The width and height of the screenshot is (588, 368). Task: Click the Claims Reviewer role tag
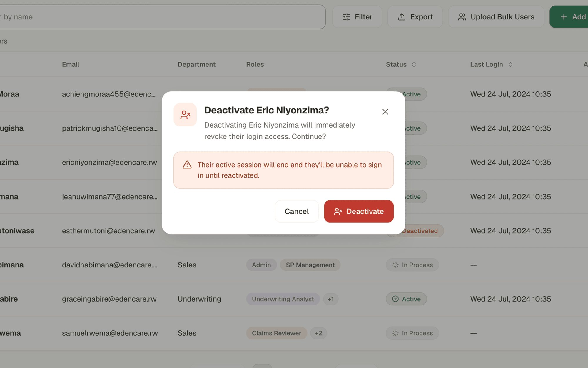click(276, 333)
